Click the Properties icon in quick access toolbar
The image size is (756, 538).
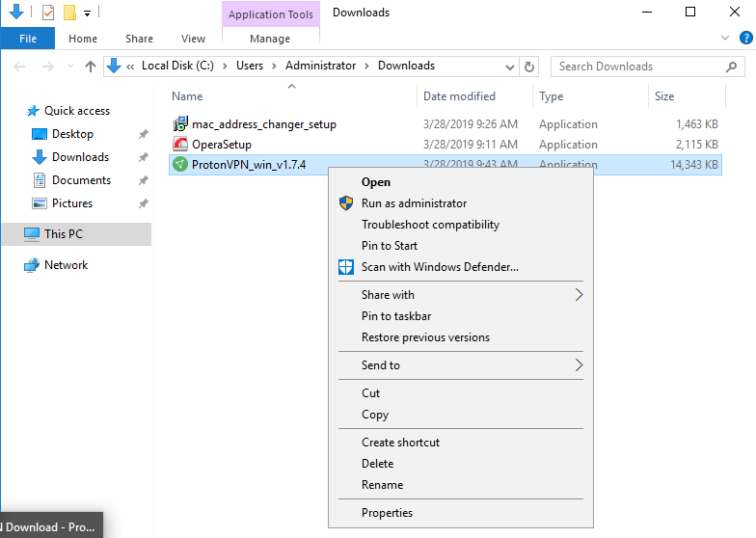coord(48,12)
